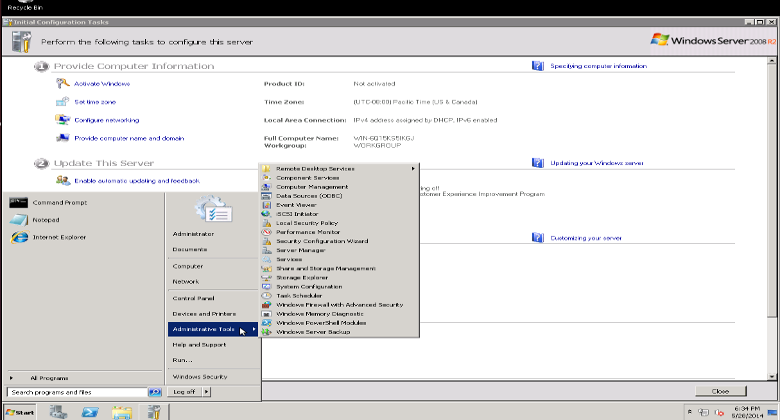
Task: Click the Windows Memory Diagnostic icon
Action: [267, 314]
